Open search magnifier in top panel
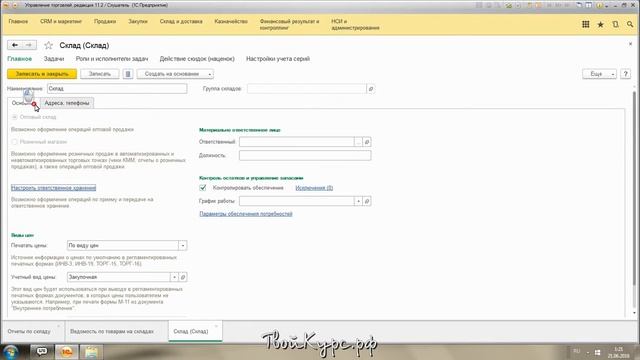The image size is (640, 360). click(630, 24)
